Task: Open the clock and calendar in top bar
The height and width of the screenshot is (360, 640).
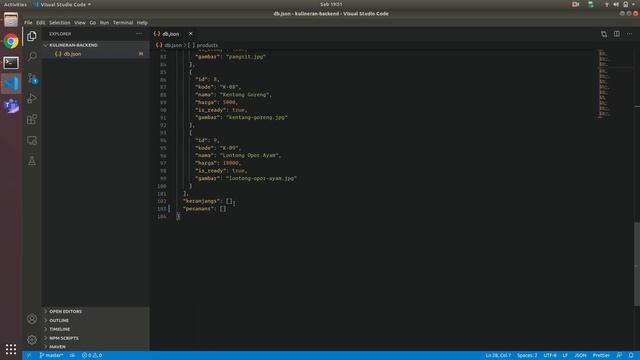Action: click(x=331, y=4)
